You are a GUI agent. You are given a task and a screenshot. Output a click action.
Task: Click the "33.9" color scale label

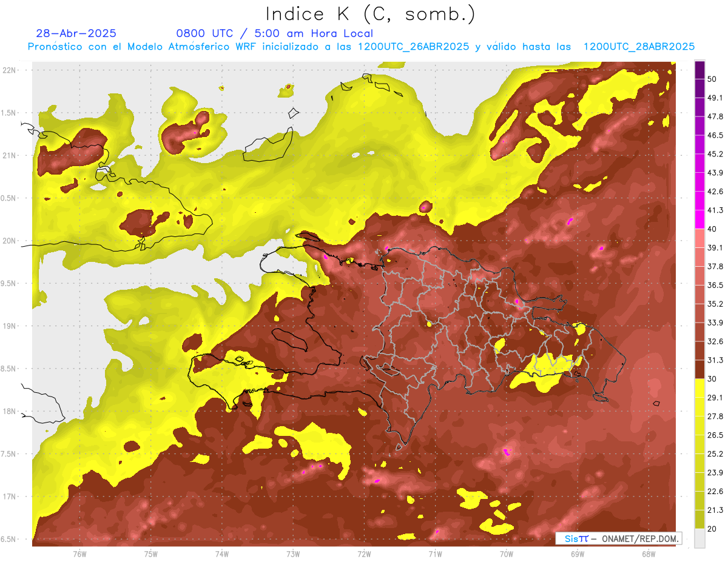(715, 323)
